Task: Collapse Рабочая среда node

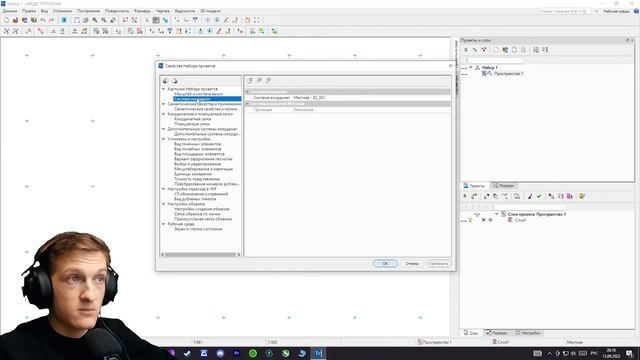Action: tap(164, 224)
